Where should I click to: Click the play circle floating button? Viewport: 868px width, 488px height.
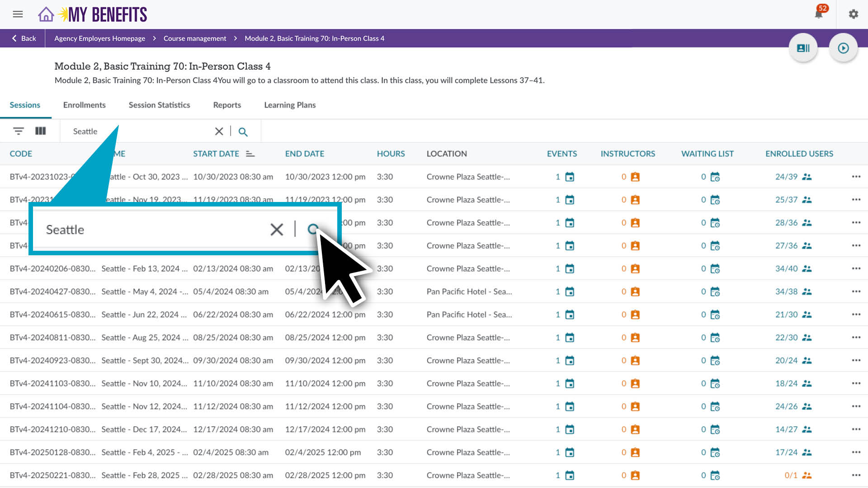pos(843,48)
